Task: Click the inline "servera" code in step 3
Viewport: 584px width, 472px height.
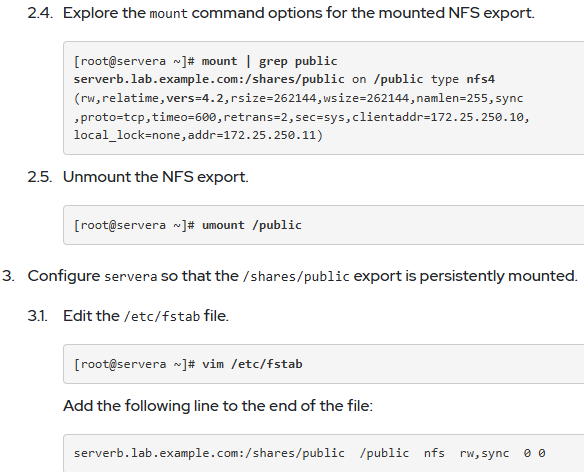Action: [130, 277]
